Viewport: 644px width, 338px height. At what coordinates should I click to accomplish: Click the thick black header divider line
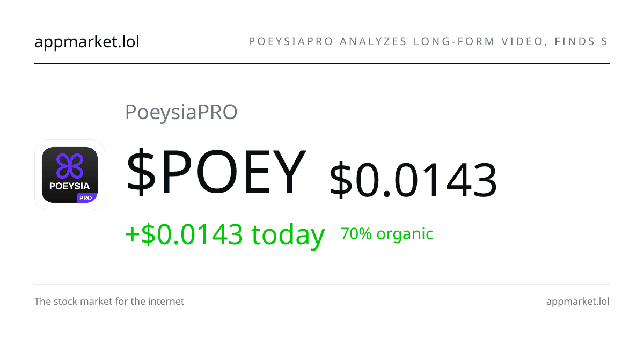pyautogui.click(x=322, y=63)
